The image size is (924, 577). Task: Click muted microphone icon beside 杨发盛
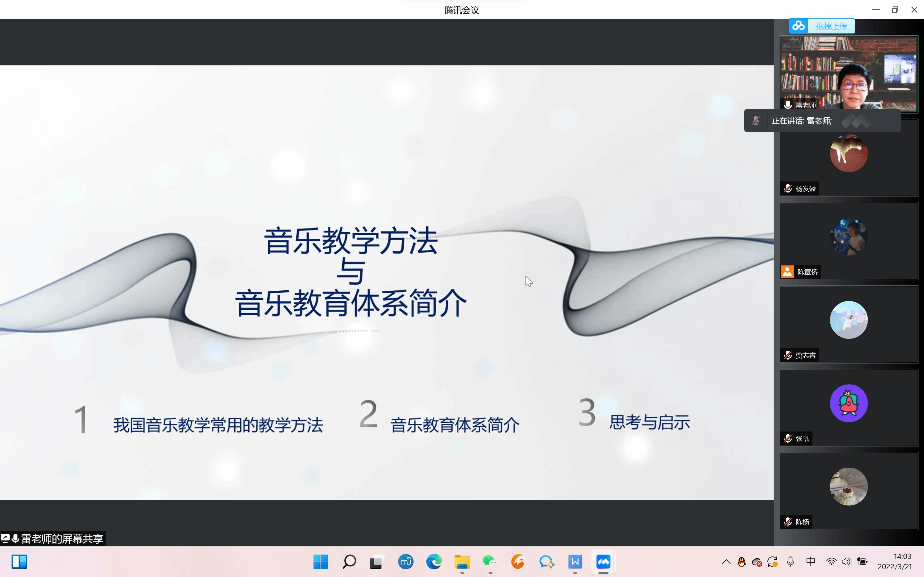788,188
